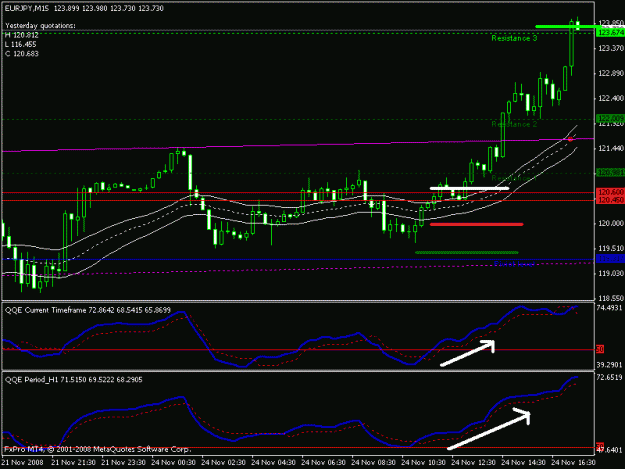Click the 'Resistance 3' level label
This screenshot has width=625, height=469.
point(514,38)
